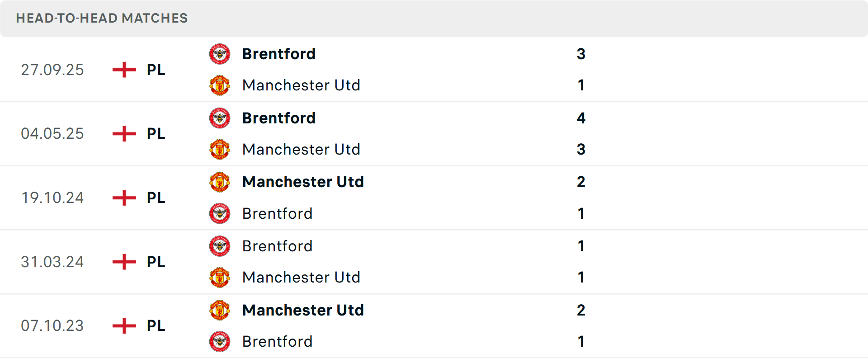Select Manchester Utd in the 31.03.24 row
Viewport: 868px width, 358px height.
(302, 278)
